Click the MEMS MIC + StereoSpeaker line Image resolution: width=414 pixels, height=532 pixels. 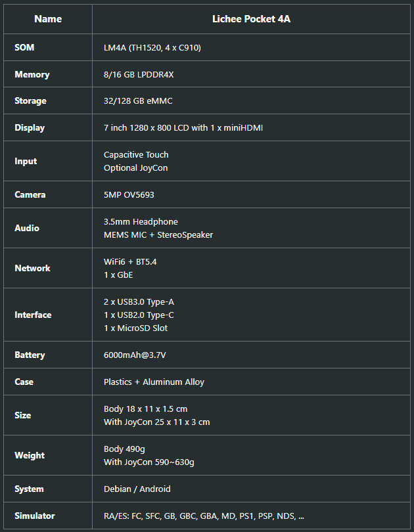tap(158, 234)
